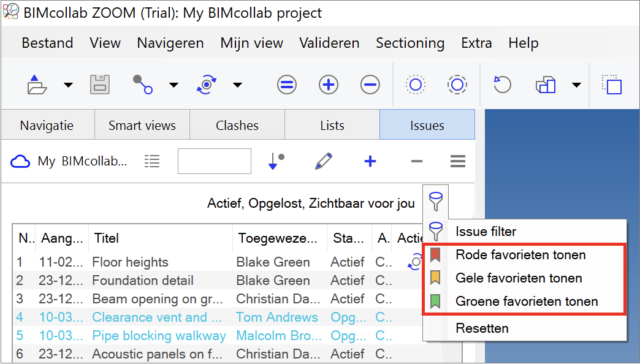Click the Titel column header
This screenshot has width=640, height=364.
[161, 238]
